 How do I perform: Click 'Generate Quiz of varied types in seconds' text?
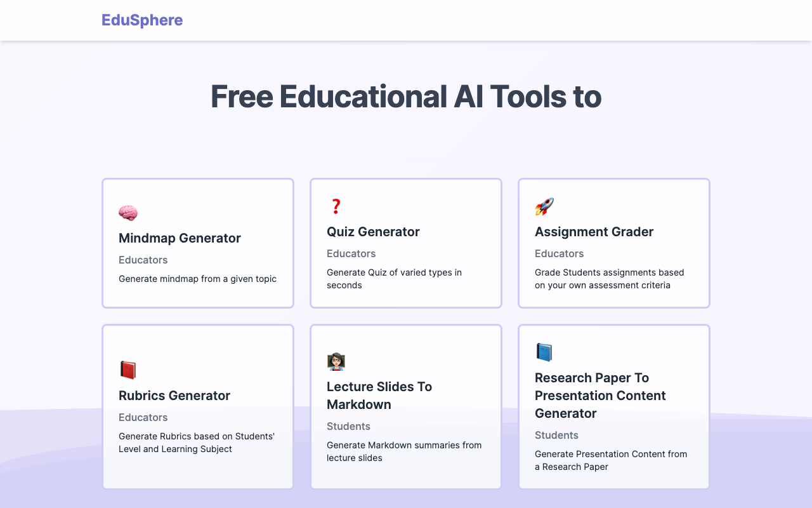click(394, 279)
